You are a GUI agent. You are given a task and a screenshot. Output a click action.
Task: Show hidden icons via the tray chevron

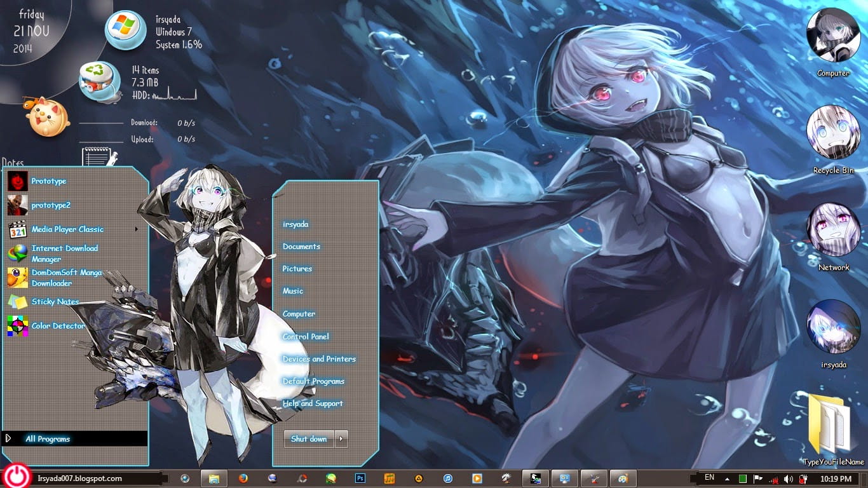(727, 478)
